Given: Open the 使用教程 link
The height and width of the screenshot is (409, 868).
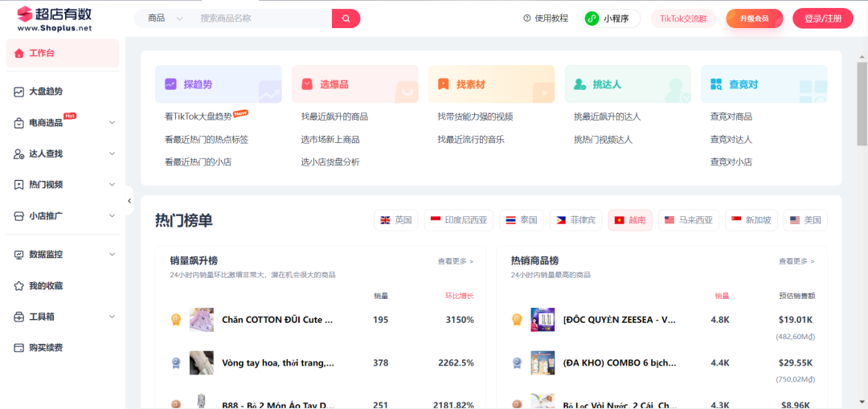Looking at the screenshot, I should pyautogui.click(x=546, y=18).
